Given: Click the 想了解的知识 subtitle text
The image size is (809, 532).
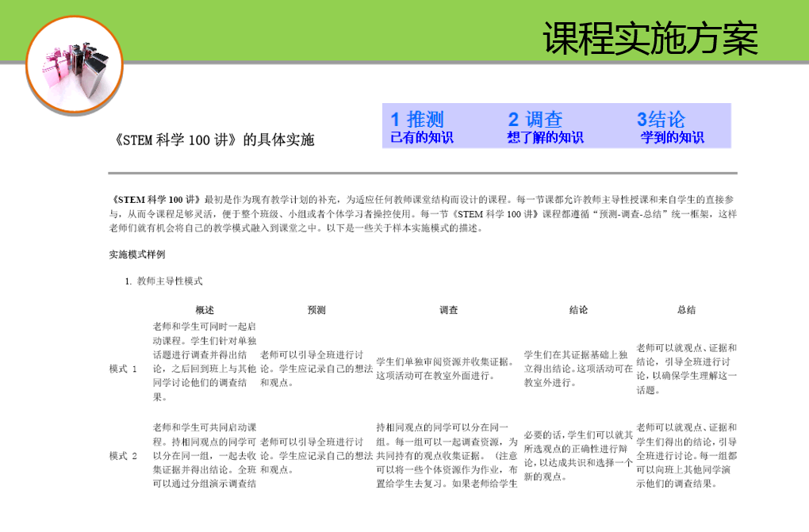Looking at the screenshot, I should coord(545,138).
